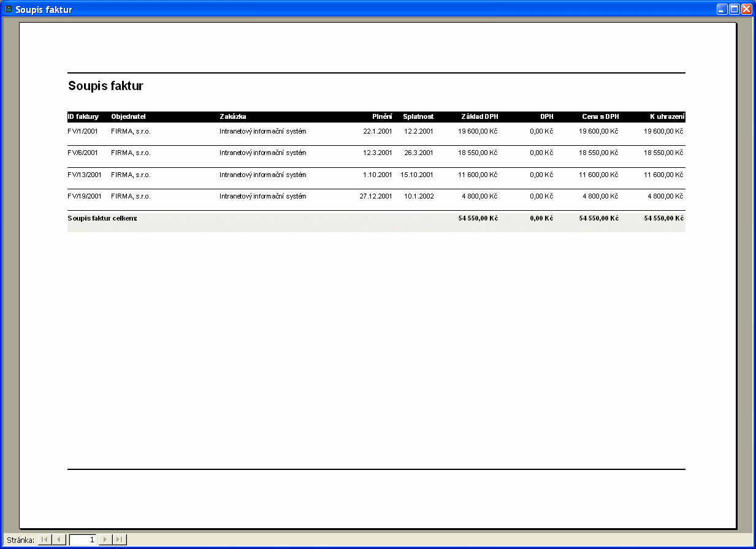This screenshot has width=756, height=549.
Task: Minimize the Soupis faktur window
Action: pos(723,9)
